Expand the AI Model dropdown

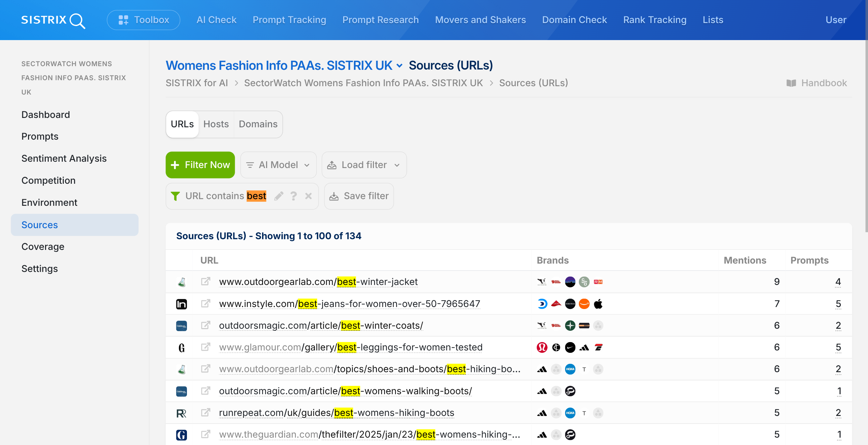click(278, 165)
